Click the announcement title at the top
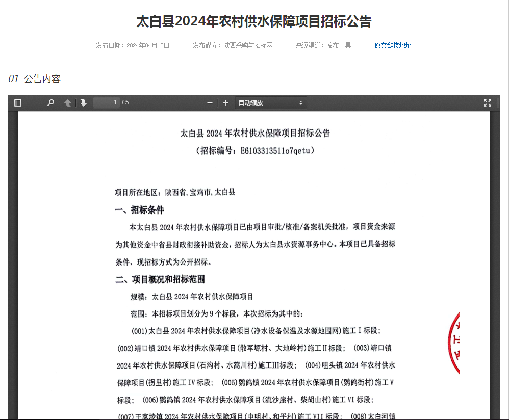Viewport: 509px width, 420px height. 254,21
